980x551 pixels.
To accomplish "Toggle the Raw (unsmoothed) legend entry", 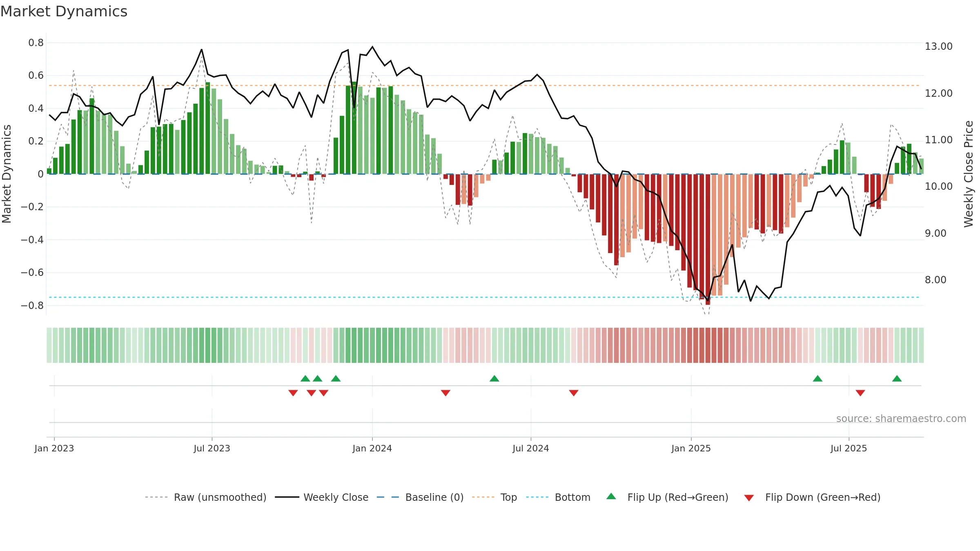I will click(x=206, y=497).
